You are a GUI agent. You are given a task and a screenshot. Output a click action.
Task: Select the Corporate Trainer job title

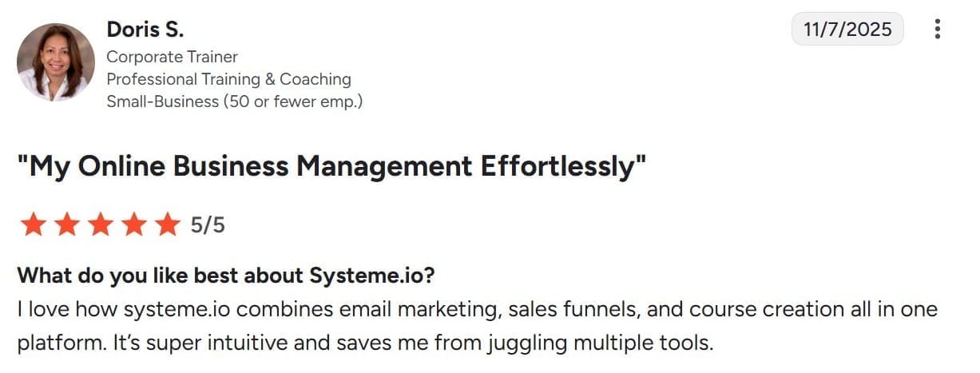[x=172, y=57]
